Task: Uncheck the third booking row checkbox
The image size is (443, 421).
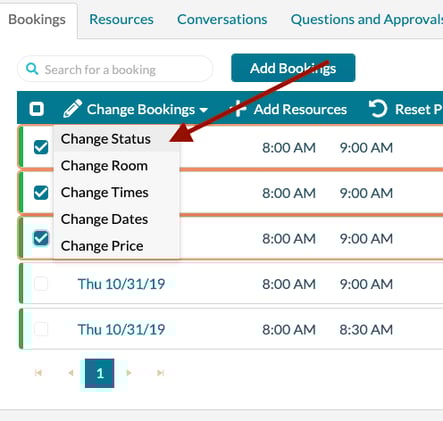Action: 41,238
